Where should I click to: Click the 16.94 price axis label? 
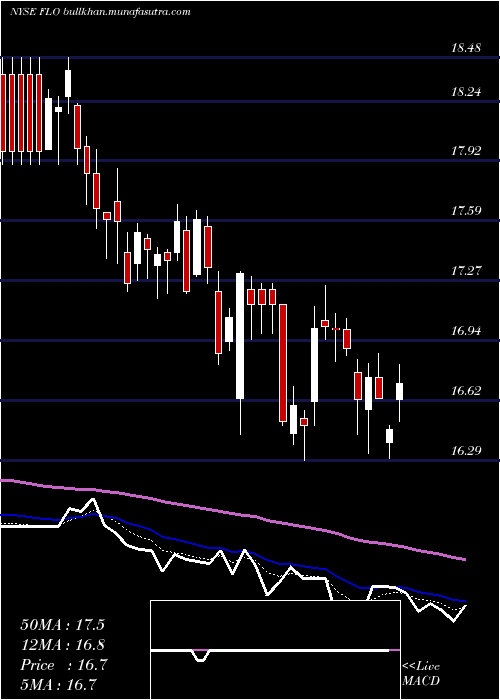pyautogui.click(x=466, y=331)
